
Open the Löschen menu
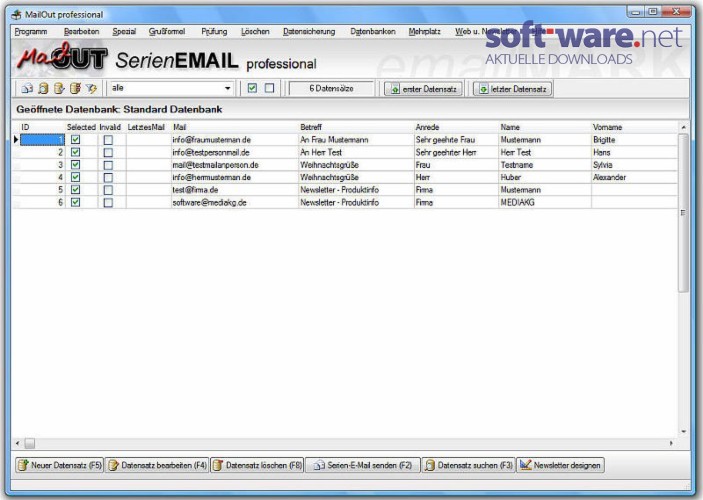(255, 31)
